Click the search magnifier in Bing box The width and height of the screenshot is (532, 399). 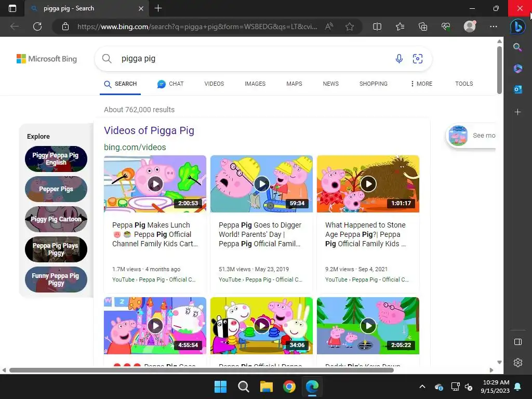pyautogui.click(x=107, y=59)
